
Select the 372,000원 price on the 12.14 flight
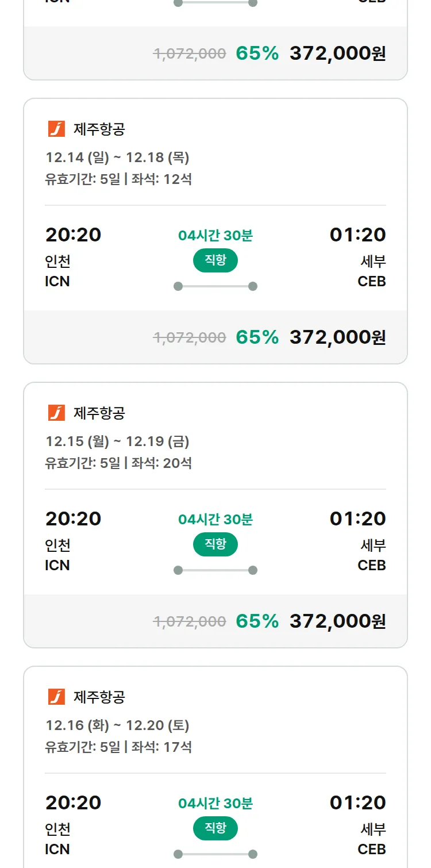[337, 337]
